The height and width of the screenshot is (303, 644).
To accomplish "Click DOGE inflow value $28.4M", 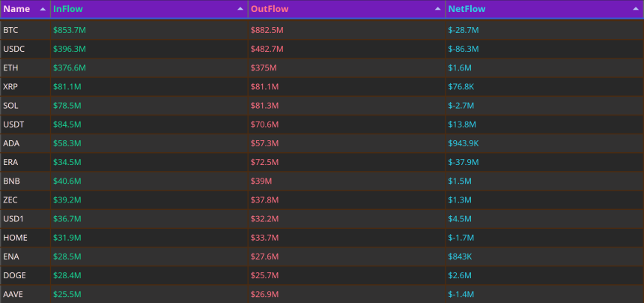I will pos(67,275).
